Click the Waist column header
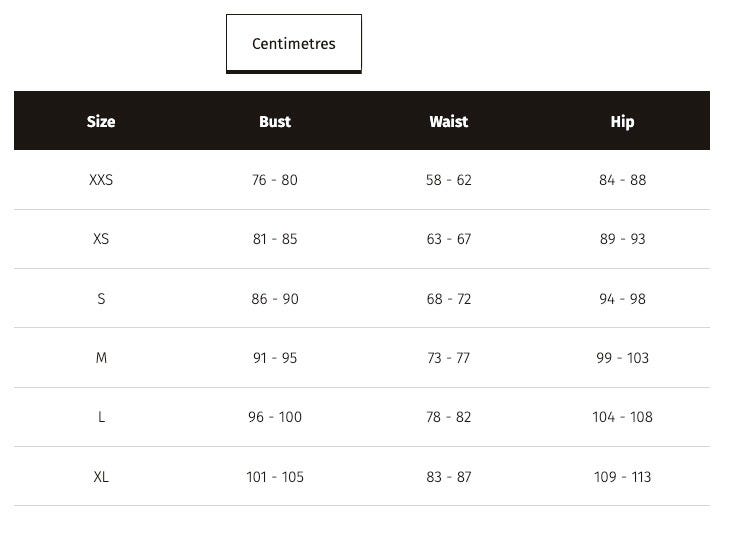This screenshot has width=729, height=535. click(x=449, y=121)
